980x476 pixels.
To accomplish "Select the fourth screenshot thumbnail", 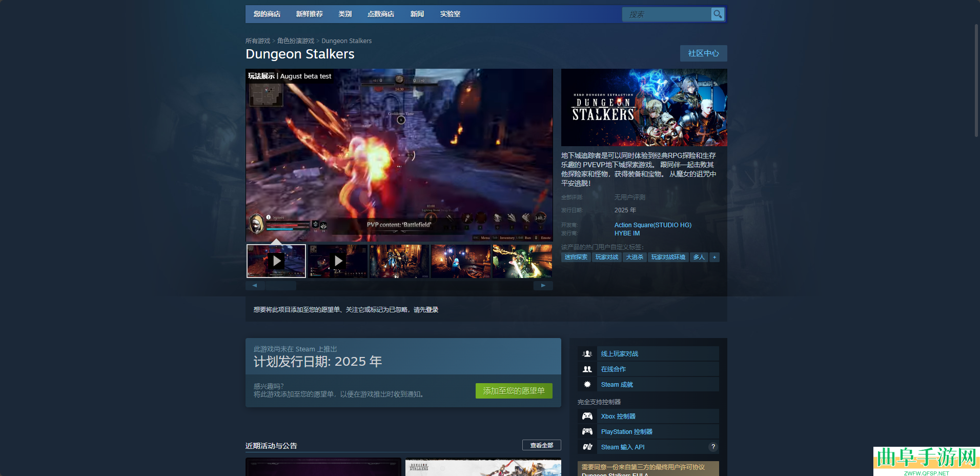I will (x=461, y=261).
